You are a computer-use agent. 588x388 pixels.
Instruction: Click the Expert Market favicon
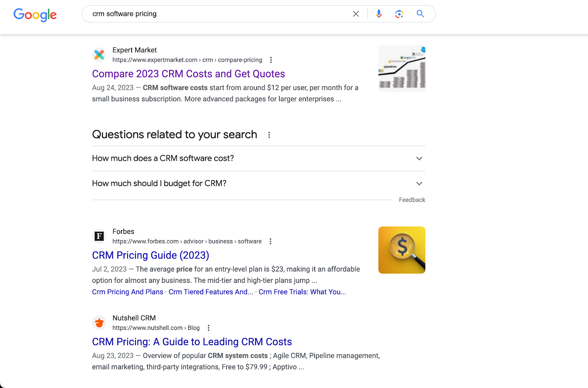coord(99,55)
